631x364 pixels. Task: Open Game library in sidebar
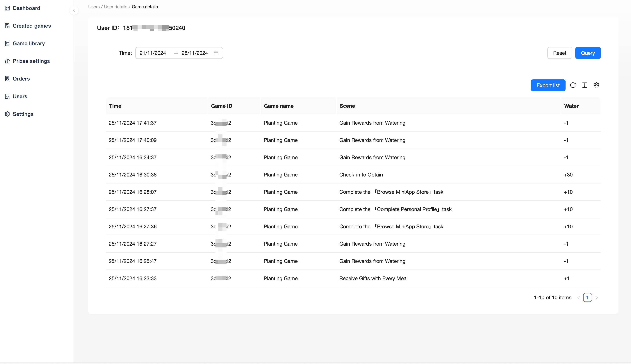(28, 44)
